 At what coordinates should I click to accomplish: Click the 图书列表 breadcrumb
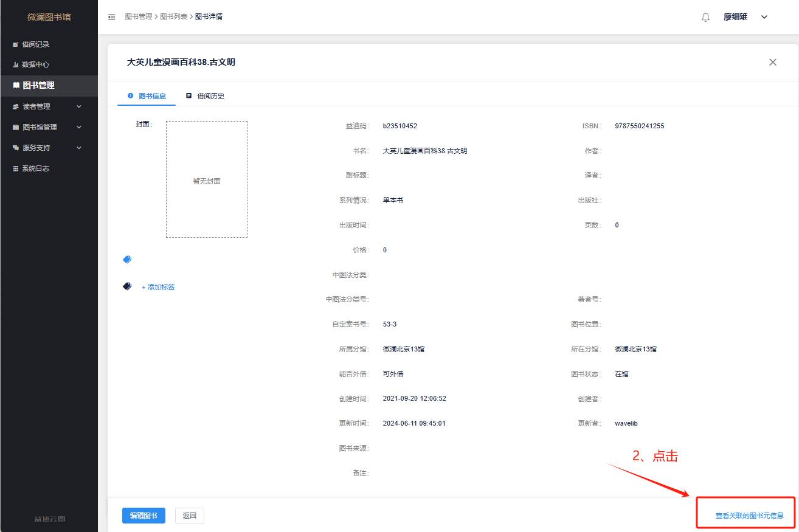coord(173,16)
